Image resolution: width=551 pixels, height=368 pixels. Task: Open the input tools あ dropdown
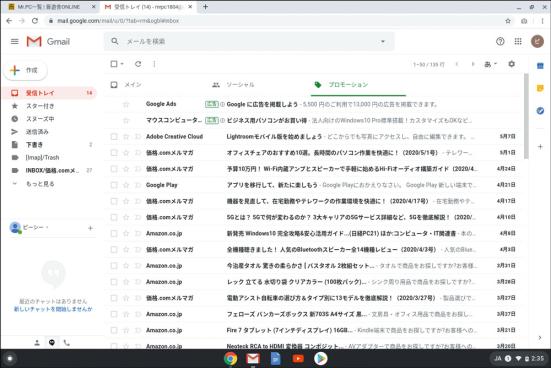pyautogui.click(x=490, y=64)
